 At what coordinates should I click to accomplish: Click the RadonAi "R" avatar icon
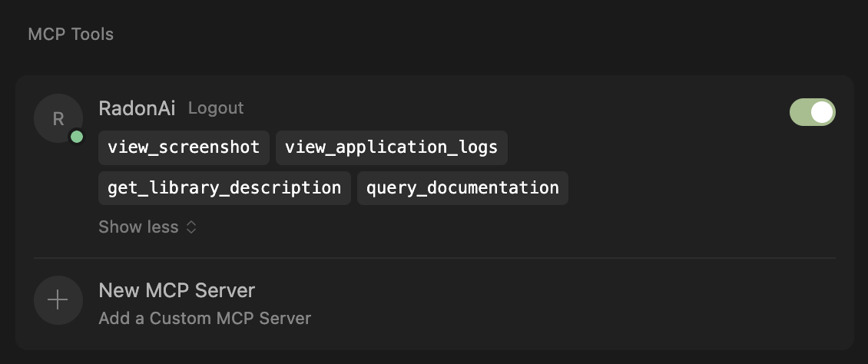58,118
